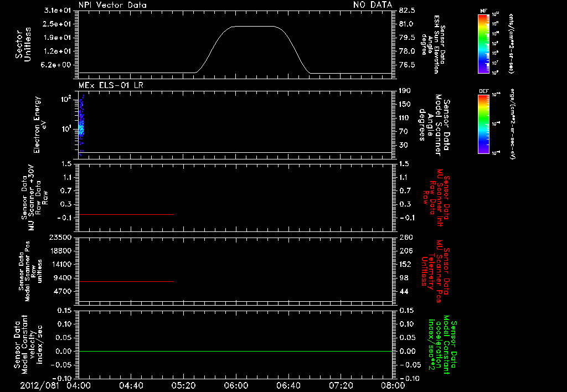Viewport: 567px width, 392px height.
Task: Click the 14100 tick label
Action: pyautogui.click(x=60, y=264)
